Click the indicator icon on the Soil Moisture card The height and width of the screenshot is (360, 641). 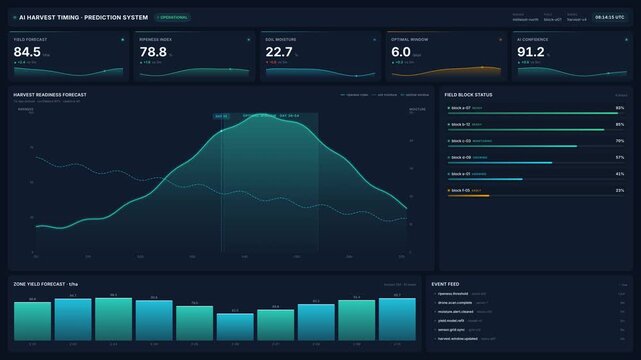374,40
